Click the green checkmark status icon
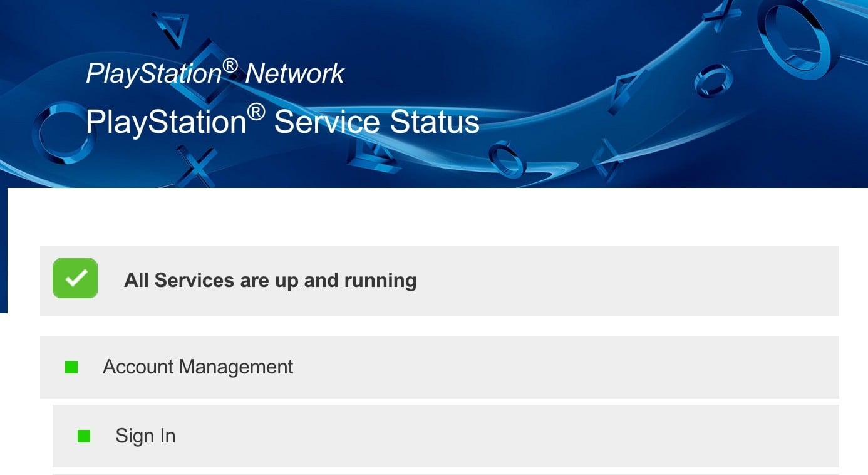The image size is (868, 475). pyautogui.click(x=75, y=278)
